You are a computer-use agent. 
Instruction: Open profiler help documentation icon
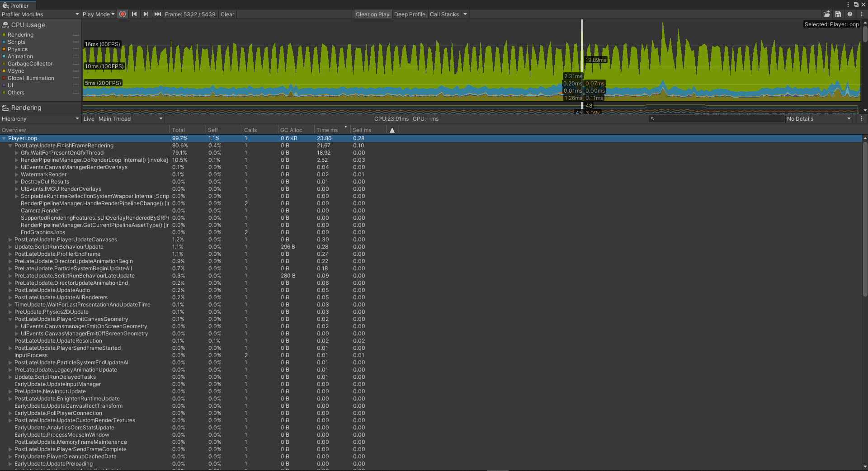click(x=850, y=14)
